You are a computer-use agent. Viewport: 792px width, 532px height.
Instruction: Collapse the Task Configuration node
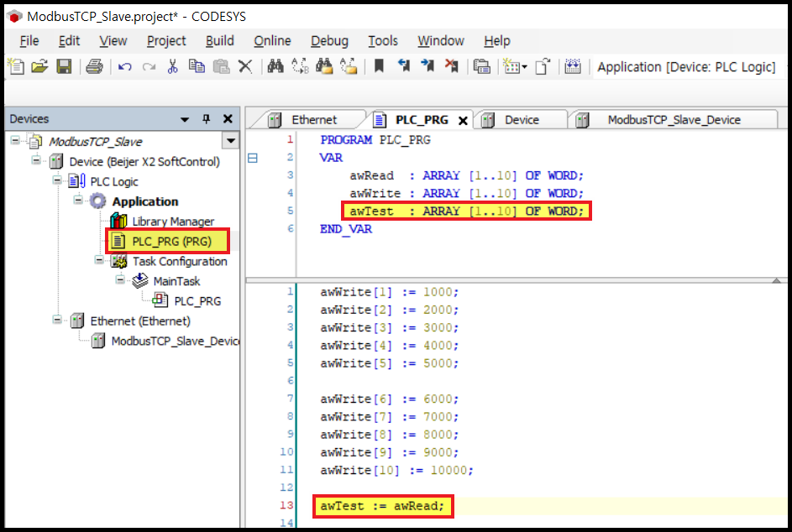point(99,260)
